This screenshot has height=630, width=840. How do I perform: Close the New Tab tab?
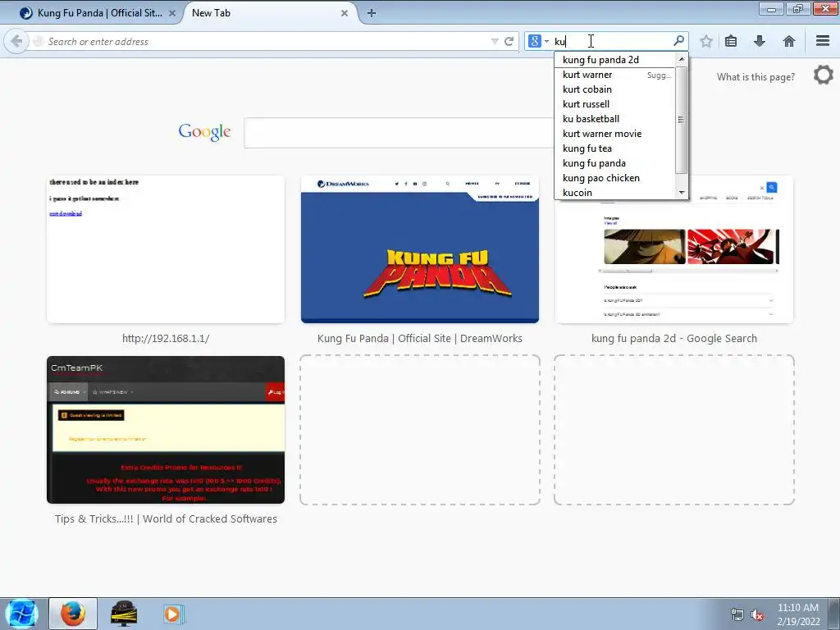345,13
